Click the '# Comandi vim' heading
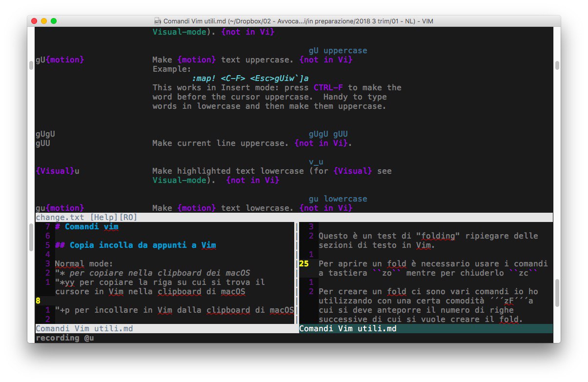 click(87, 227)
